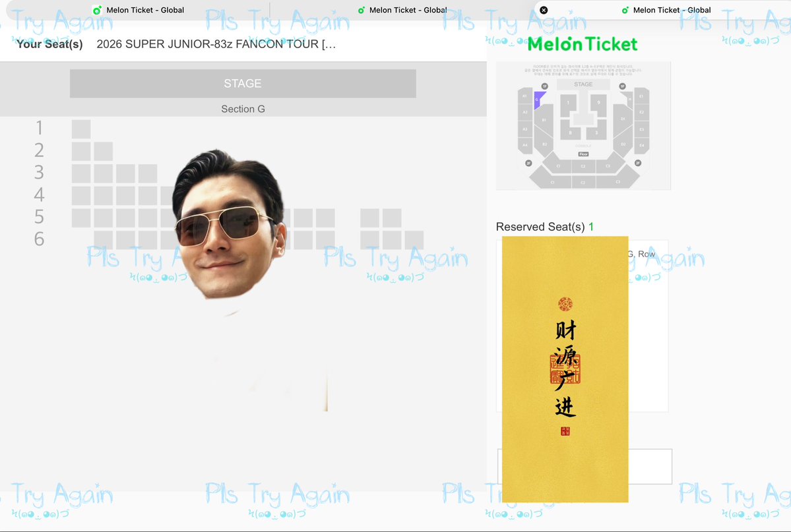Select section E4 on the venue map
This screenshot has width=791, height=532.
(x=642, y=145)
